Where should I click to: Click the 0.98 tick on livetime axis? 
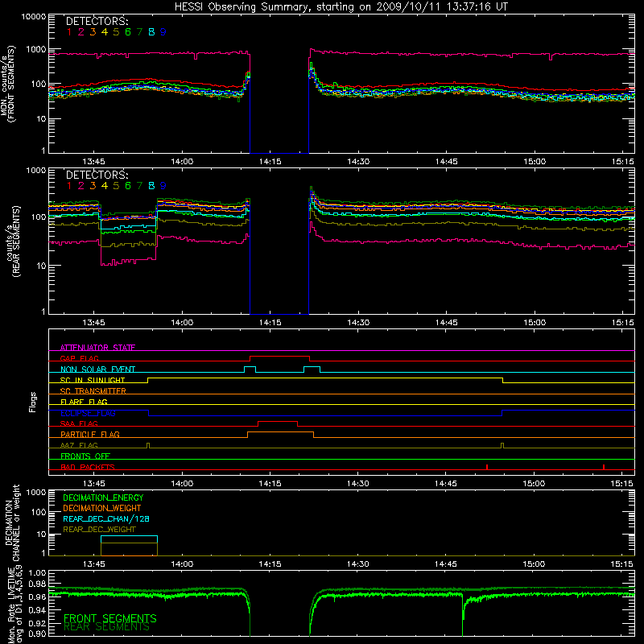[37, 584]
